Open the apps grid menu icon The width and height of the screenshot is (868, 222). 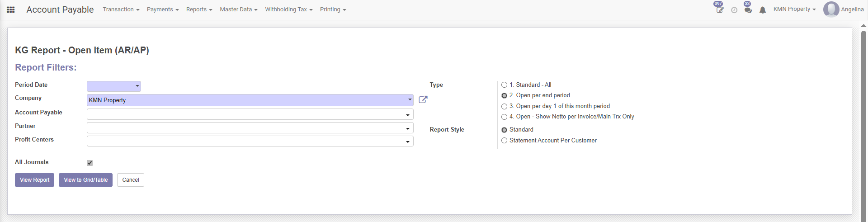[11, 9]
